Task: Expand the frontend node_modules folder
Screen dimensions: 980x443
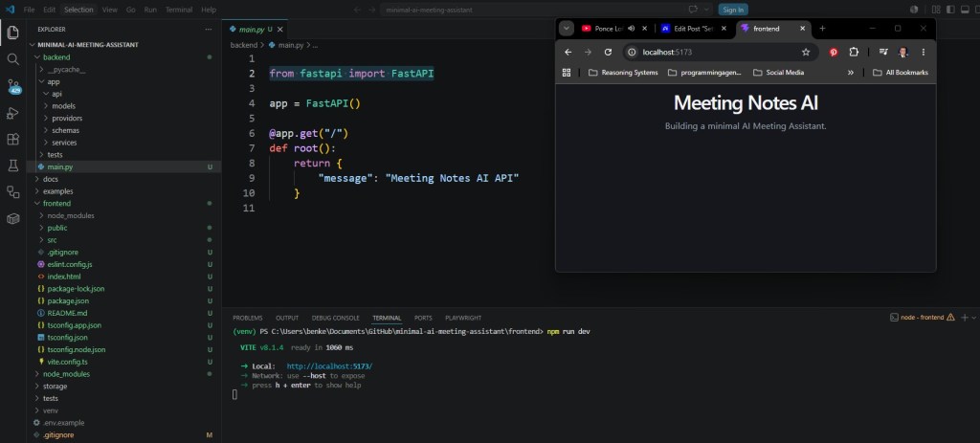Action: point(71,215)
